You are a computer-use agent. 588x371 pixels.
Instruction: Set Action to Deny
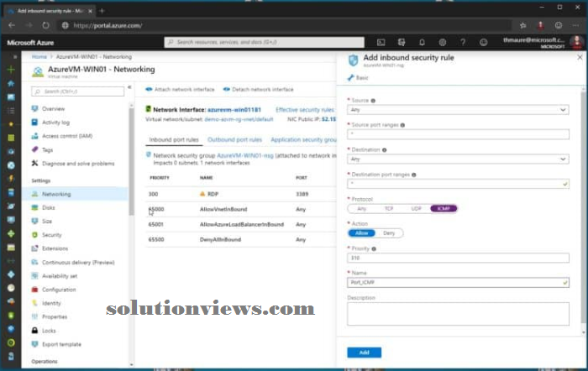[389, 233]
